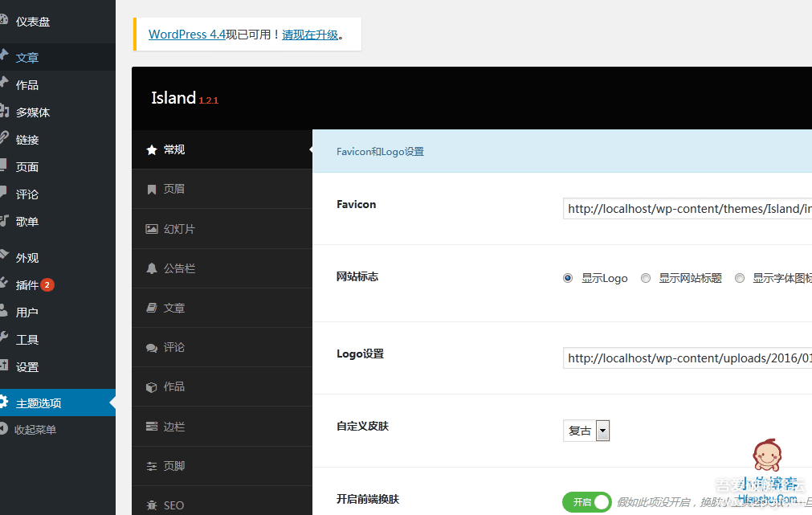Open the 幻灯片 slideshow settings via image icon
The width and height of the screenshot is (812, 515).
[x=152, y=228]
